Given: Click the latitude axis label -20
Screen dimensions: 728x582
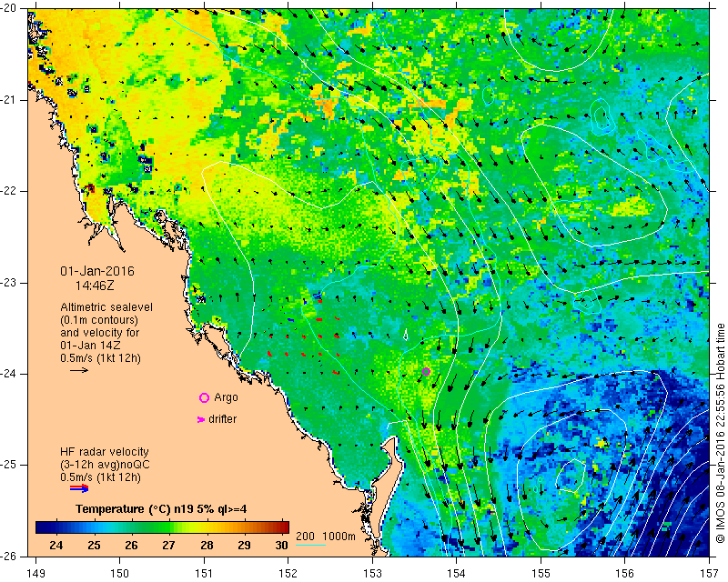Looking at the screenshot, I should pos(8,8).
